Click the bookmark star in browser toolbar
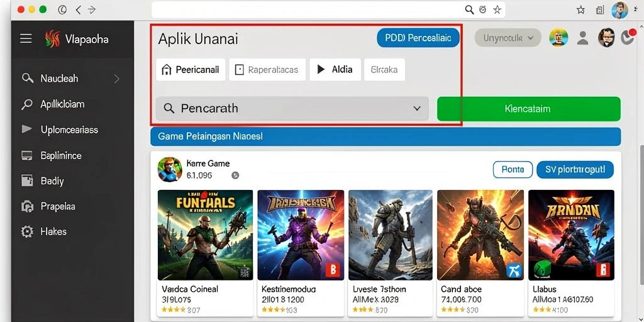The width and height of the screenshot is (644, 322). click(580, 10)
